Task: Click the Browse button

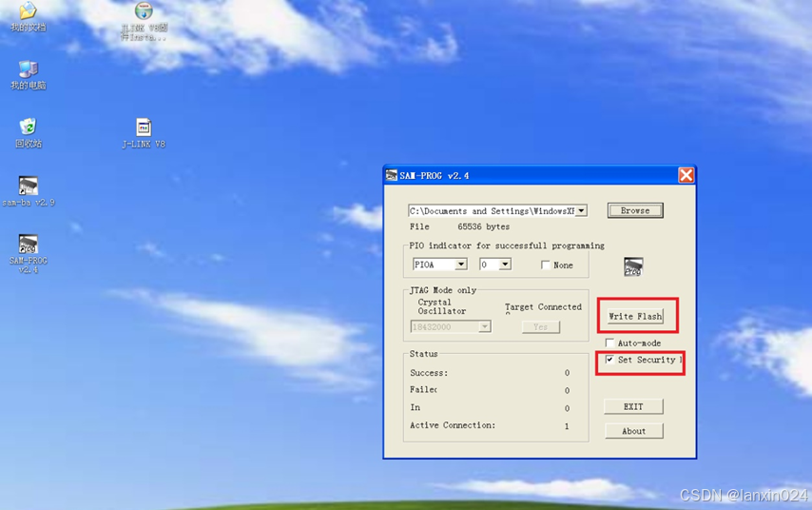Action: pos(635,210)
